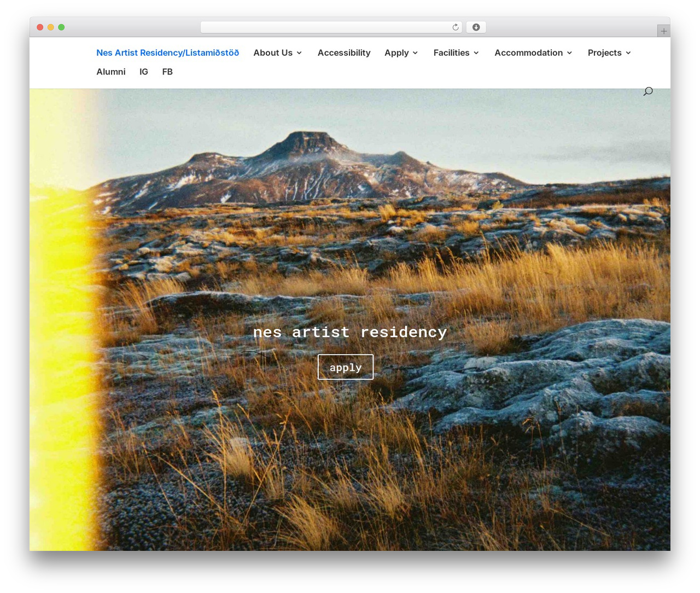
Task: Click the browser reload icon
Action: [456, 27]
